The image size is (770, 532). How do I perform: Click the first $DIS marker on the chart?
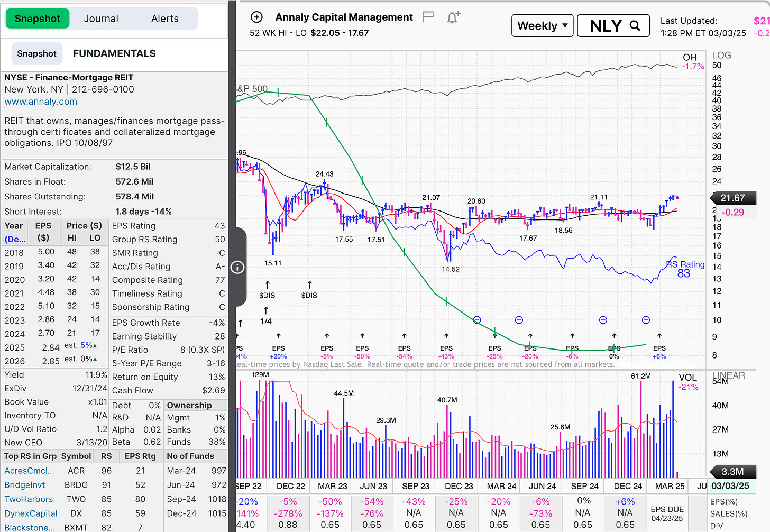pyautogui.click(x=267, y=295)
